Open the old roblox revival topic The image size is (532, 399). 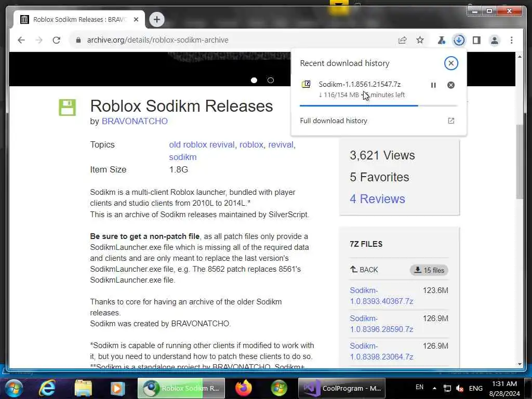click(202, 144)
